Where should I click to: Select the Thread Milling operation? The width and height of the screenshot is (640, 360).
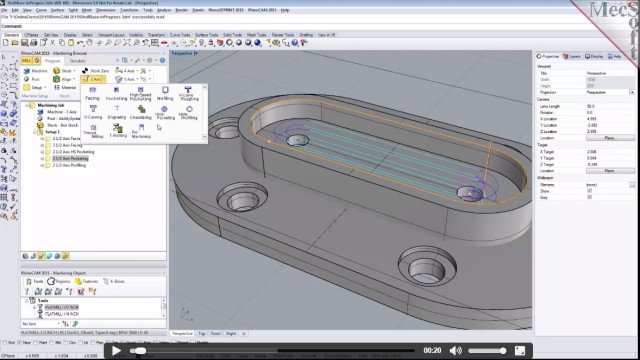(x=93, y=131)
